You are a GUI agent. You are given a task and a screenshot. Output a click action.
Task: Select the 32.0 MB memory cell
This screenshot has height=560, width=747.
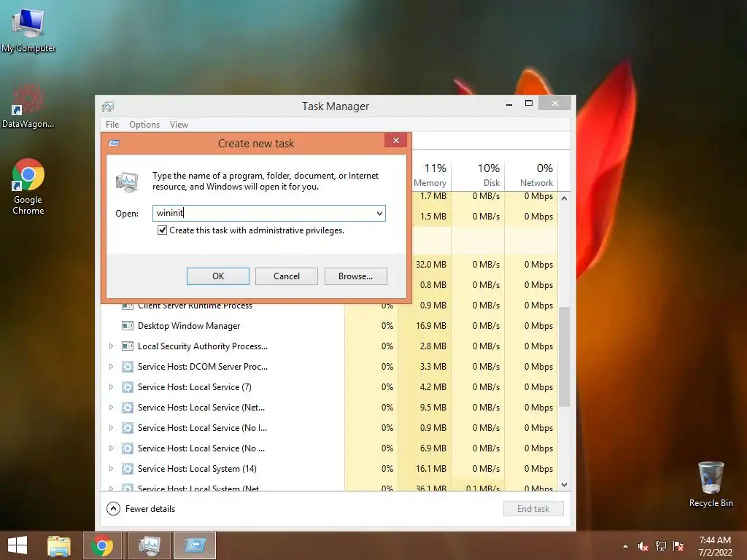click(x=430, y=264)
